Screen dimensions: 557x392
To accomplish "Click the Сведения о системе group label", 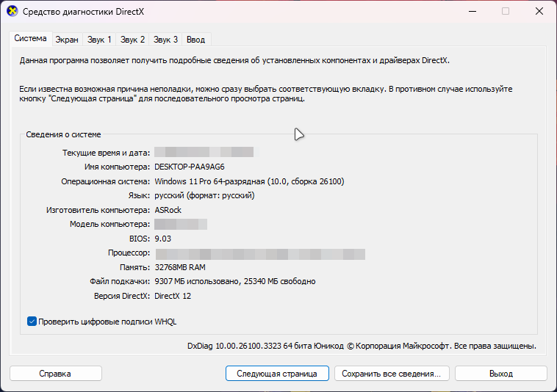I will click(x=64, y=134).
